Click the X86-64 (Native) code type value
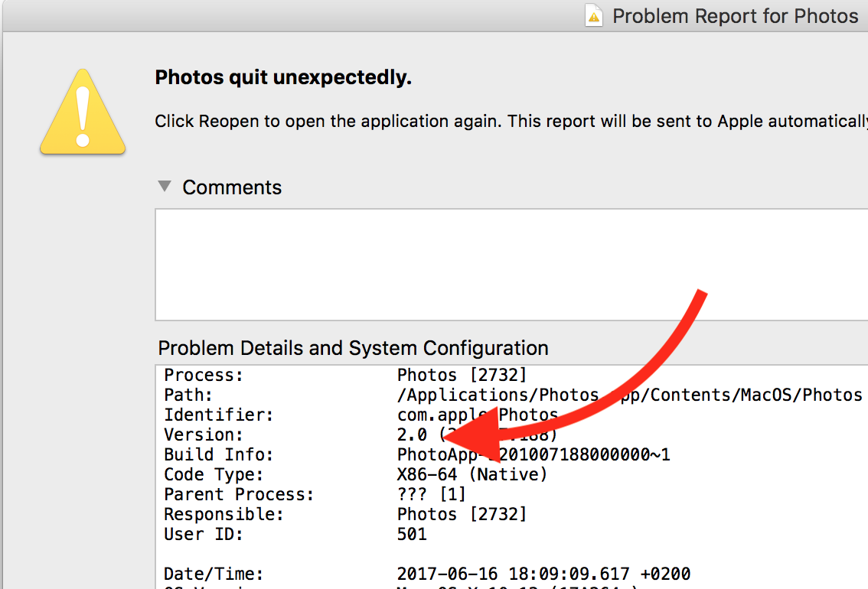 click(472, 474)
